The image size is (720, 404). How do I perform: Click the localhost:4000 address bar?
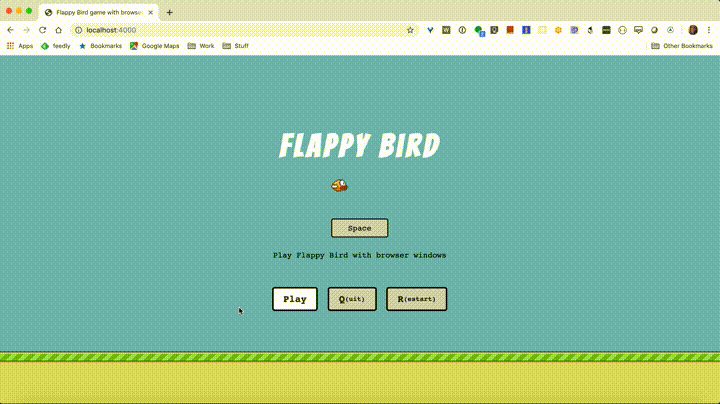pyautogui.click(x=243, y=30)
